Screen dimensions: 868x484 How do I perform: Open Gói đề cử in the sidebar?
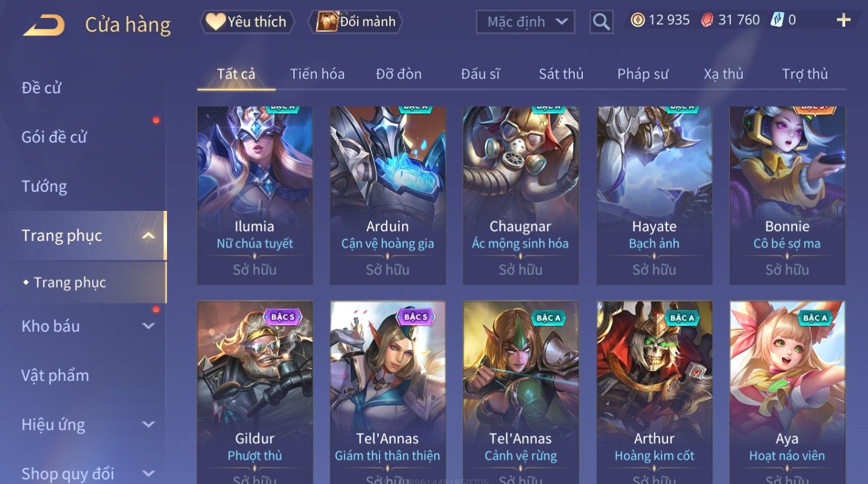(54, 137)
